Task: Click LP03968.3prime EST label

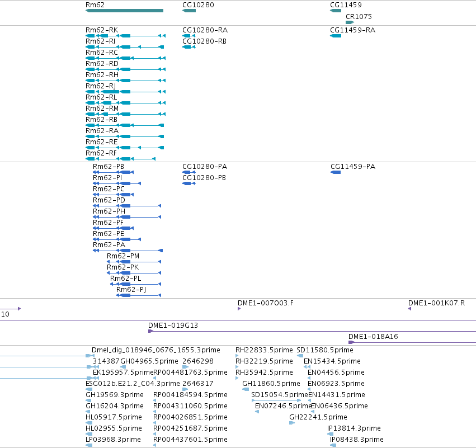Action: (113, 440)
